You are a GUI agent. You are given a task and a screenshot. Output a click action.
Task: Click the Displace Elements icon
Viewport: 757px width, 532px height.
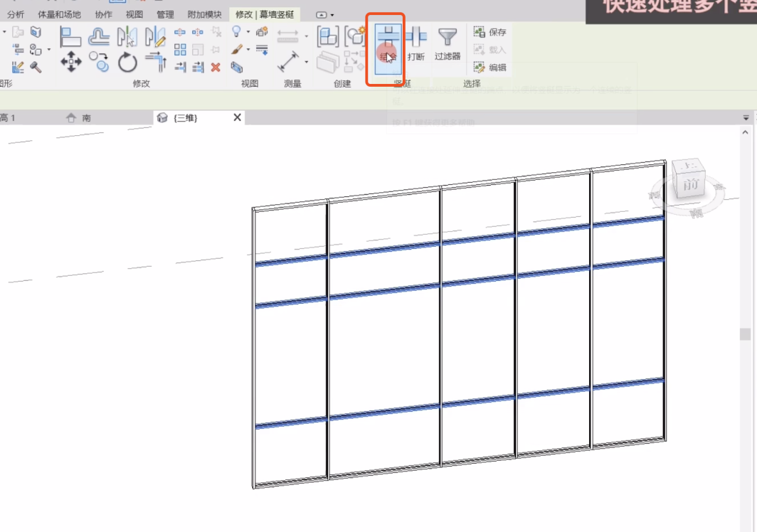[x=262, y=32]
